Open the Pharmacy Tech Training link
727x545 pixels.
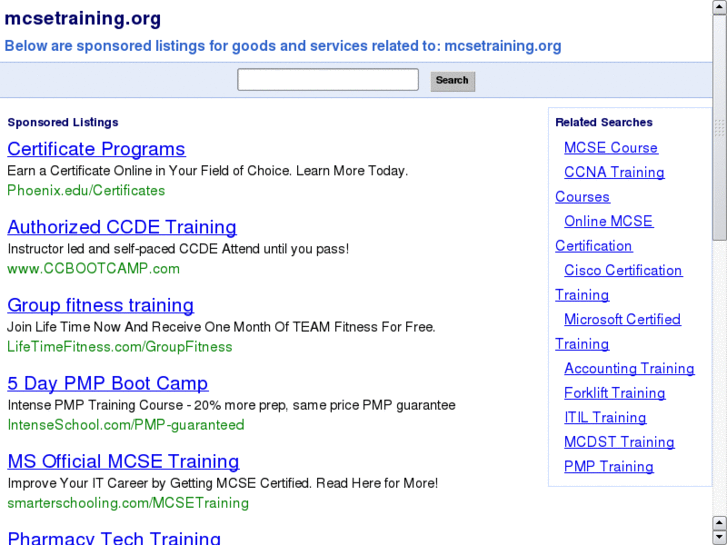114,538
